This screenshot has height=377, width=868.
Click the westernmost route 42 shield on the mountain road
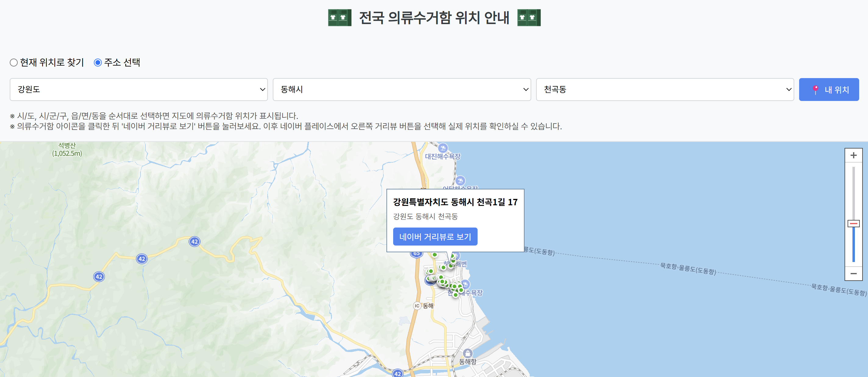99,277
